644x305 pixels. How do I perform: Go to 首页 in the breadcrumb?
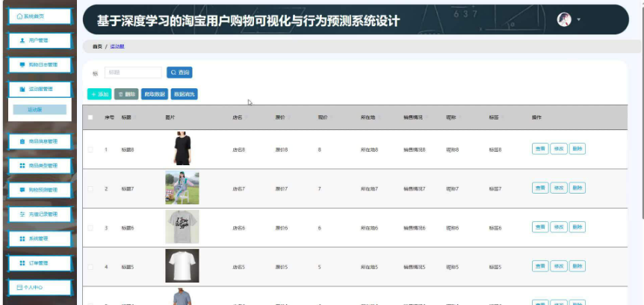tap(97, 47)
